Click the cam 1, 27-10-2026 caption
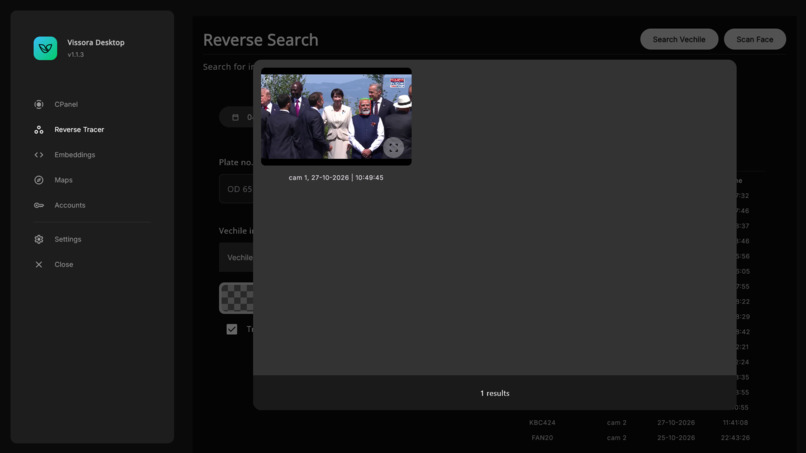The image size is (806, 453). point(336,177)
